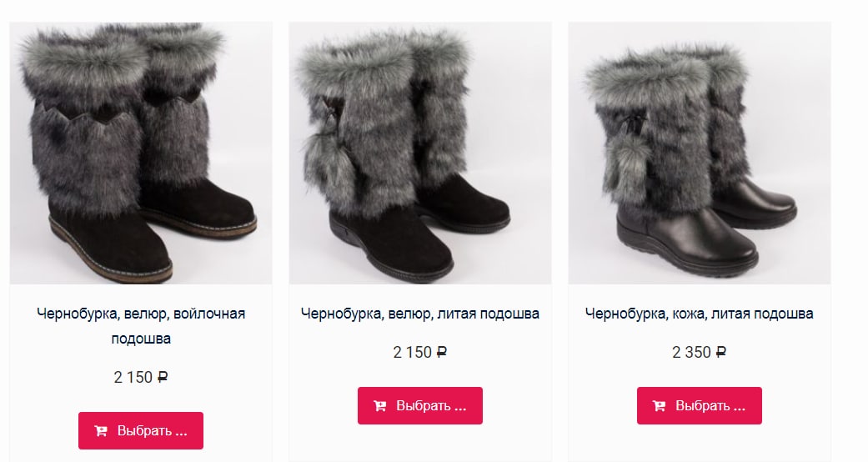Choose 'Выбрать ...' for the войлочная подошва boots

pos(141,430)
